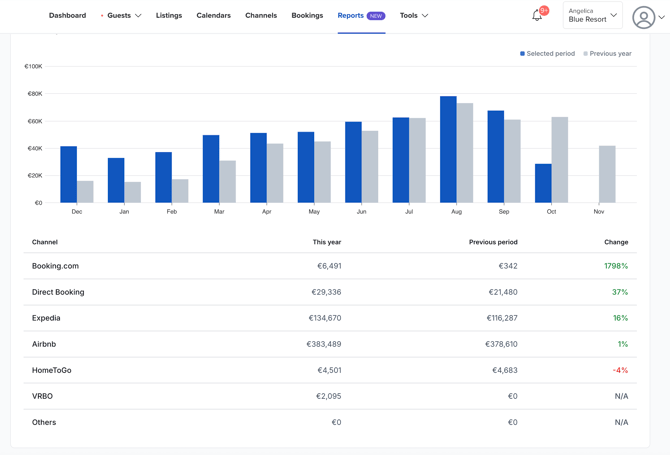
Task: Toggle the Selected period legend entry
Action: (547, 53)
